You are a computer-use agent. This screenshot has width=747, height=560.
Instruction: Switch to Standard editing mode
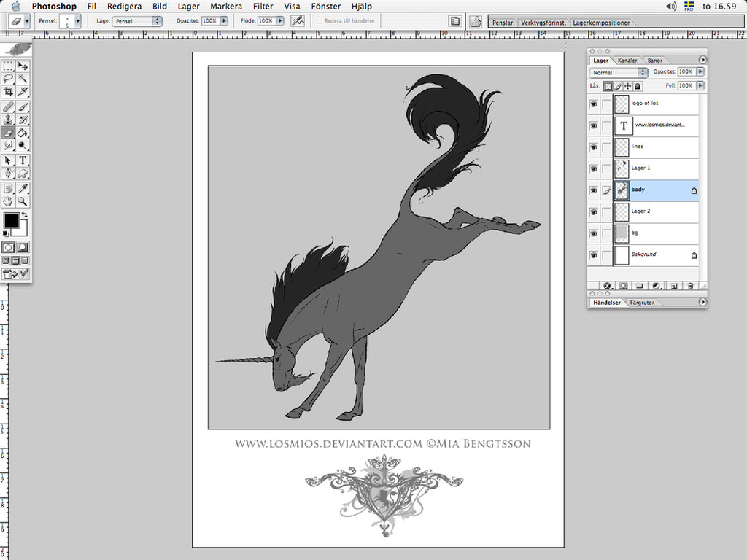(8, 247)
